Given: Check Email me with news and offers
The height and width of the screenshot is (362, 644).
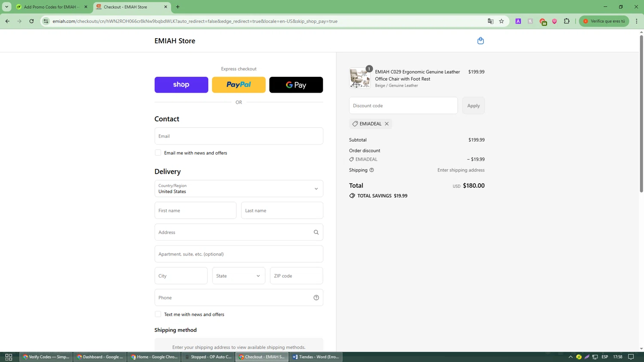Looking at the screenshot, I should [x=158, y=153].
